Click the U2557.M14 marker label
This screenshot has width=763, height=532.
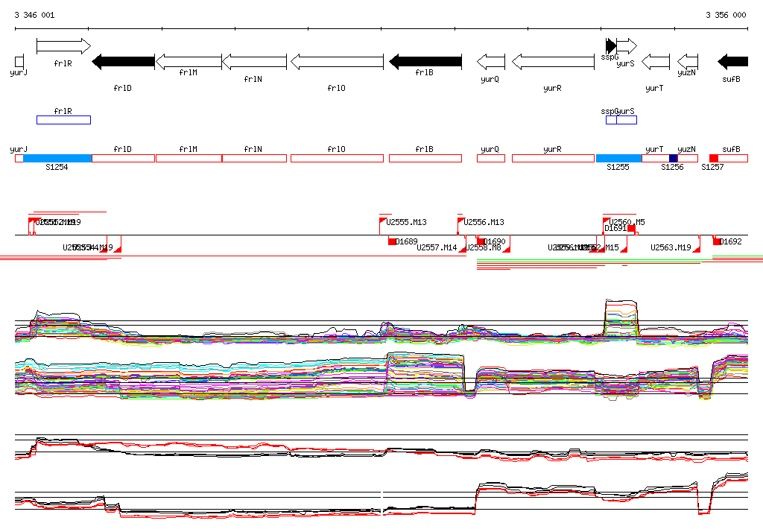click(437, 248)
